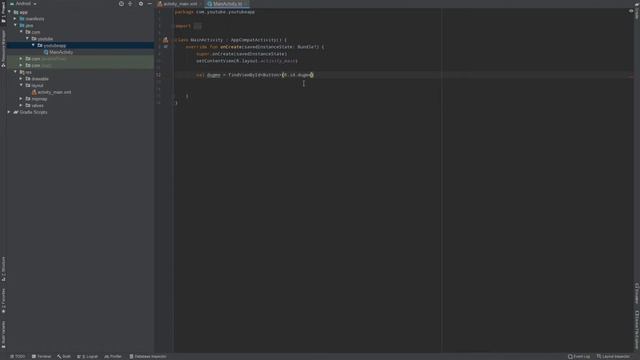Select the MainActivity.kt editor tab
640x360 pixels.
click(x=227, y=4)
